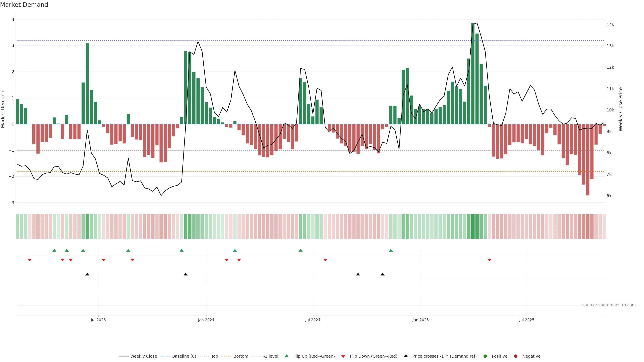Hide the Top dotted line series
This screenshot has height=362, width=644.
214,356
